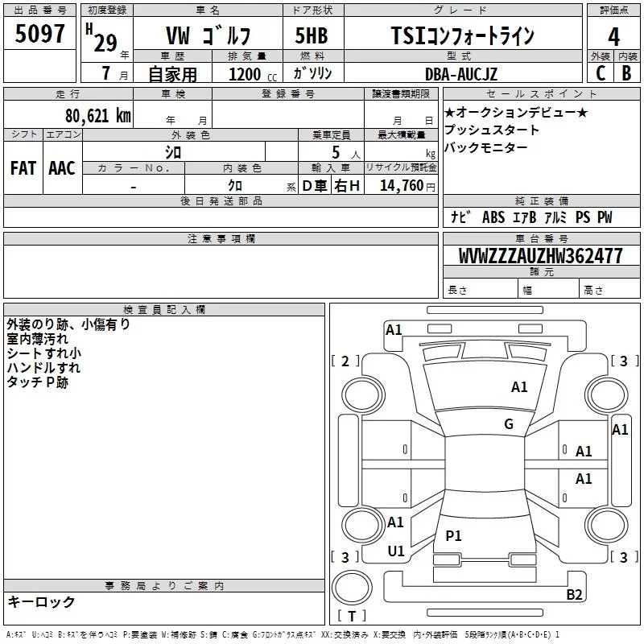Click the G windshield mark on car diagram

508,424
